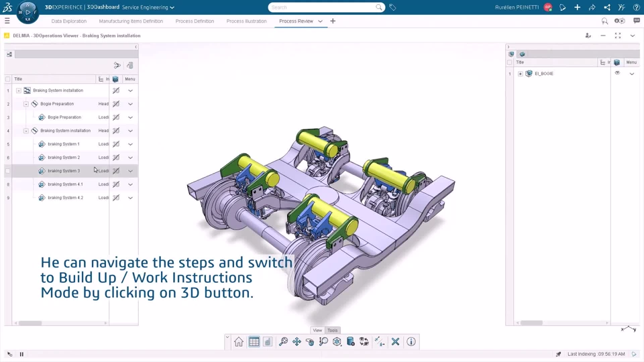
Task: Open notifications bell in the top bar
Action: tap(562, 7)
